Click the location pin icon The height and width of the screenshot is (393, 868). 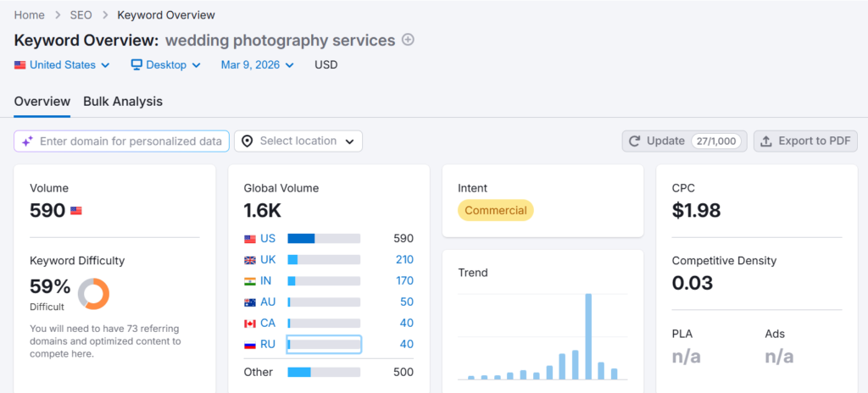tap(248, 141)
